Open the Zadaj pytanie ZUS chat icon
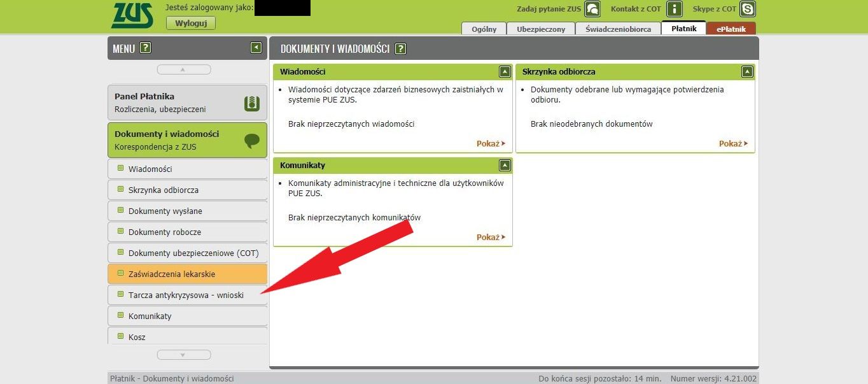The height and width of the screenshot is (384, 868). 592,9
